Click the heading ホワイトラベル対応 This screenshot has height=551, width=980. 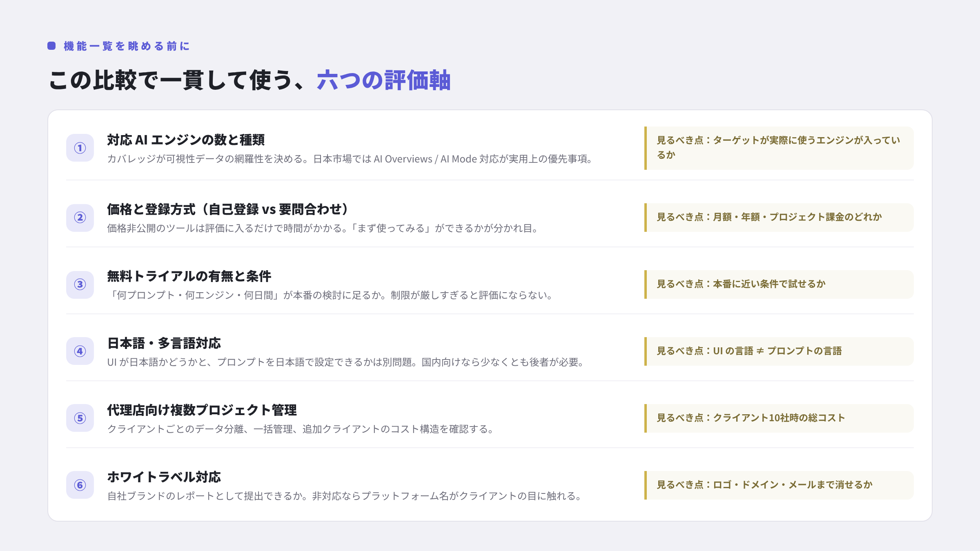[164, 477]
